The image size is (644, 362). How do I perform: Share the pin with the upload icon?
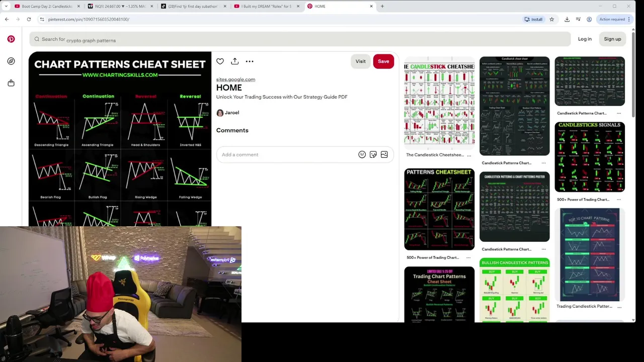coord(234,61)
